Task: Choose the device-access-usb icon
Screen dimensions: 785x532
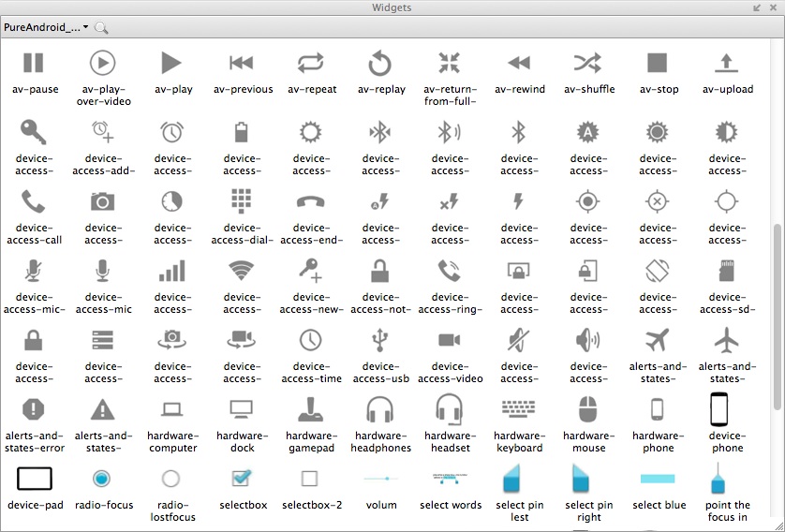Action: [x=380, y=339]
